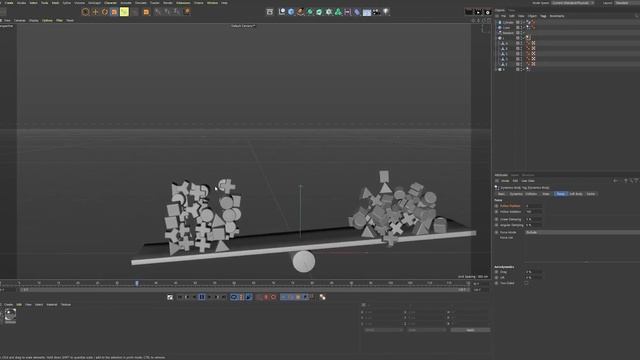The height and width of the screenshot is (360, 640).
Task: Toggle the Y axis lock icon
Action: point(167,12)
